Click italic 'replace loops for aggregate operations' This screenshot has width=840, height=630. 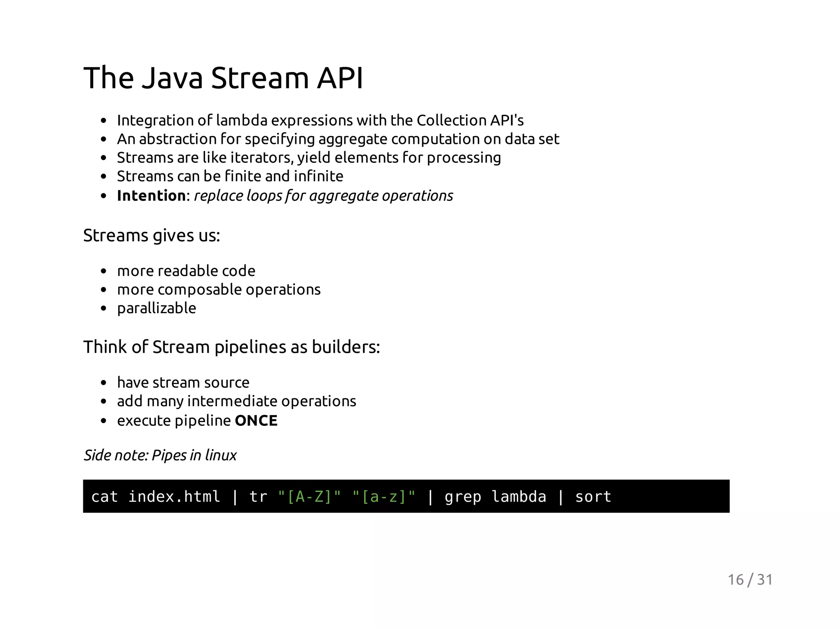(323, 196)
